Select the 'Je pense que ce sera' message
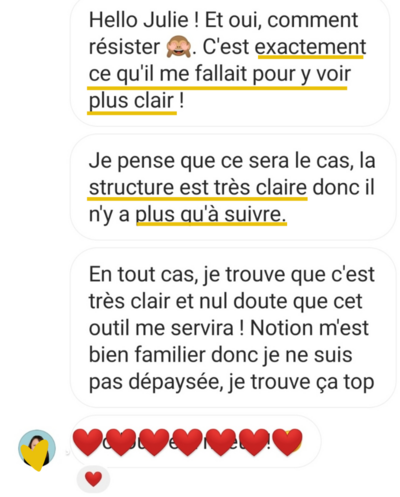This screenshot has width=400, height=497. tap(233, 187)
